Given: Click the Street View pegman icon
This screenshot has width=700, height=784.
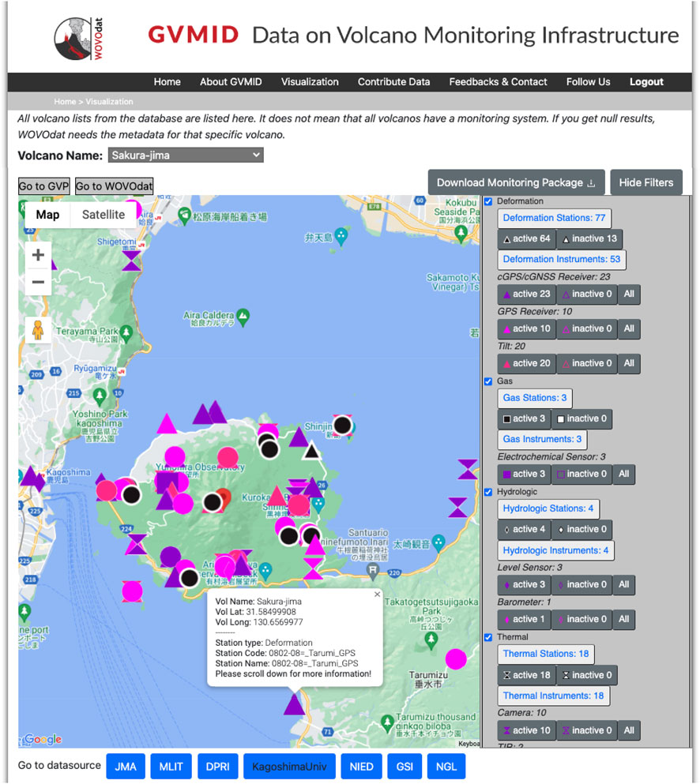Looking at the screenshot, I should [x=38, y=330].
